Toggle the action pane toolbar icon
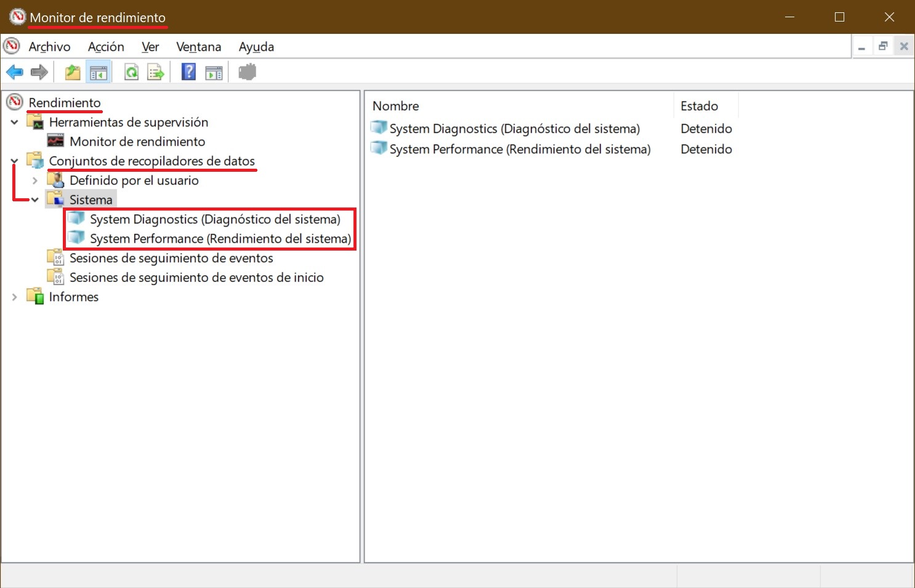Screen dimensions: 915x588 point(214,73)
